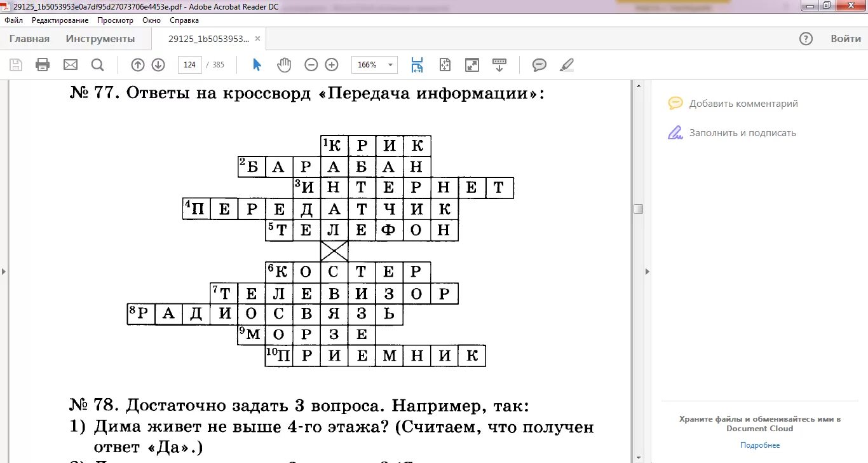
Task: Click the total pages text 385
Action: pyautogui.click(x=218, y=65)
